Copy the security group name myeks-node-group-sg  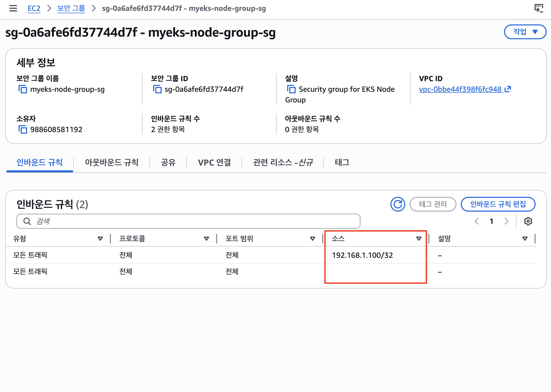(x=24, y=89)
